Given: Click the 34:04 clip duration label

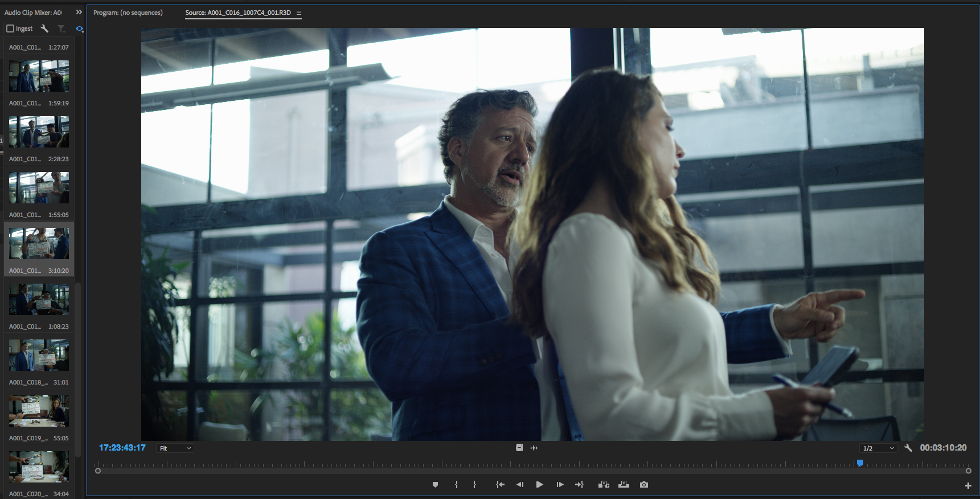Looking at the screenshot, I should point(61,494).
